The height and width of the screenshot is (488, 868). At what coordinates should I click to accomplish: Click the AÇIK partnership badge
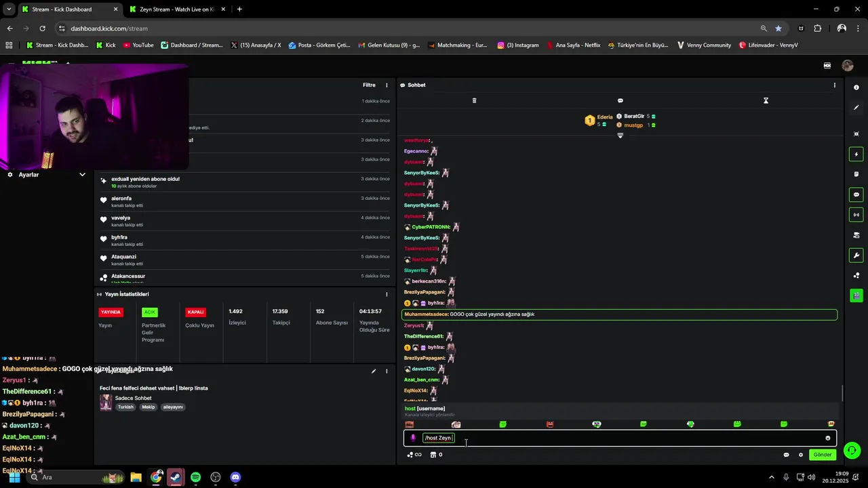(149, 312)
